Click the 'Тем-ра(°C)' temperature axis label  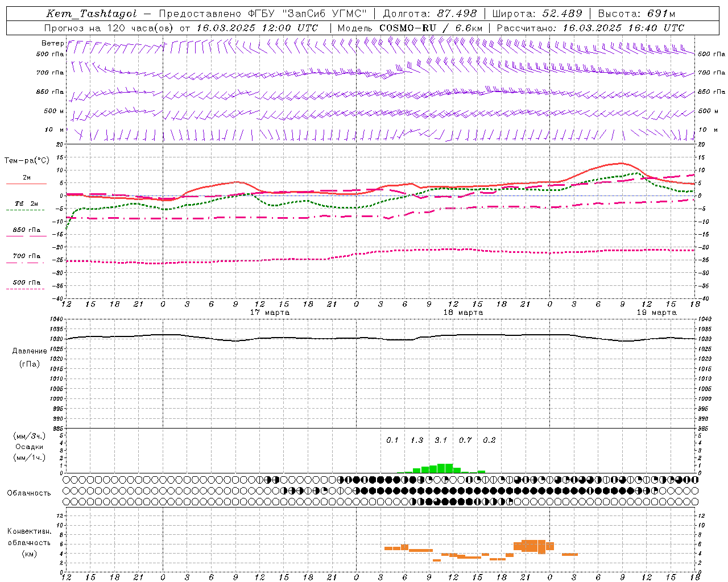pyautogui.click(x=27, y=161)
